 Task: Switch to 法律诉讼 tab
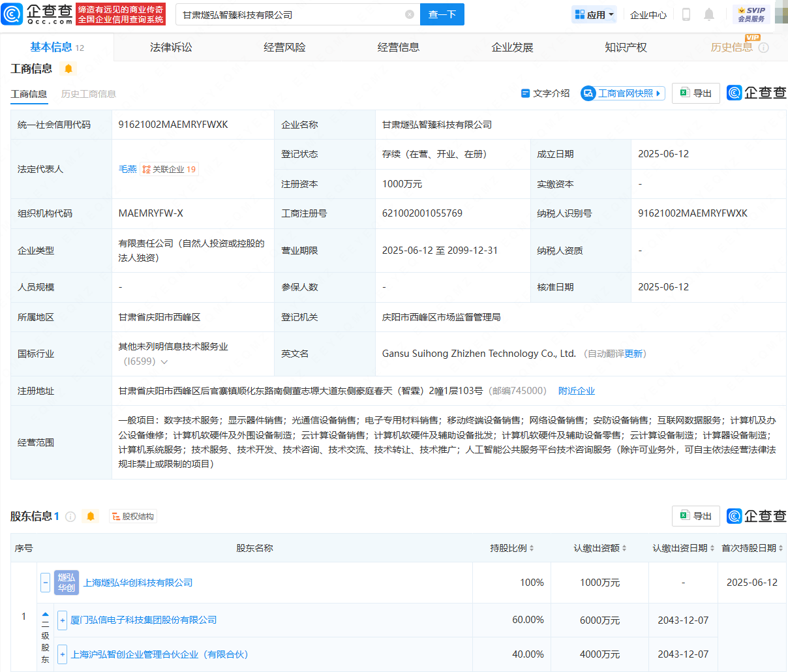[171, 47]
